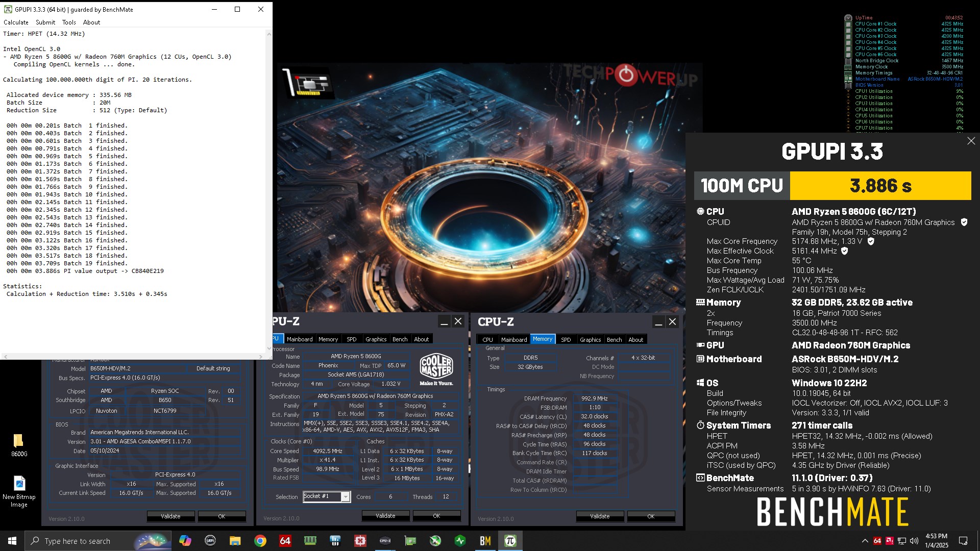
Task: Open the Submit menu in GPUPI
Action: [45, 22]
